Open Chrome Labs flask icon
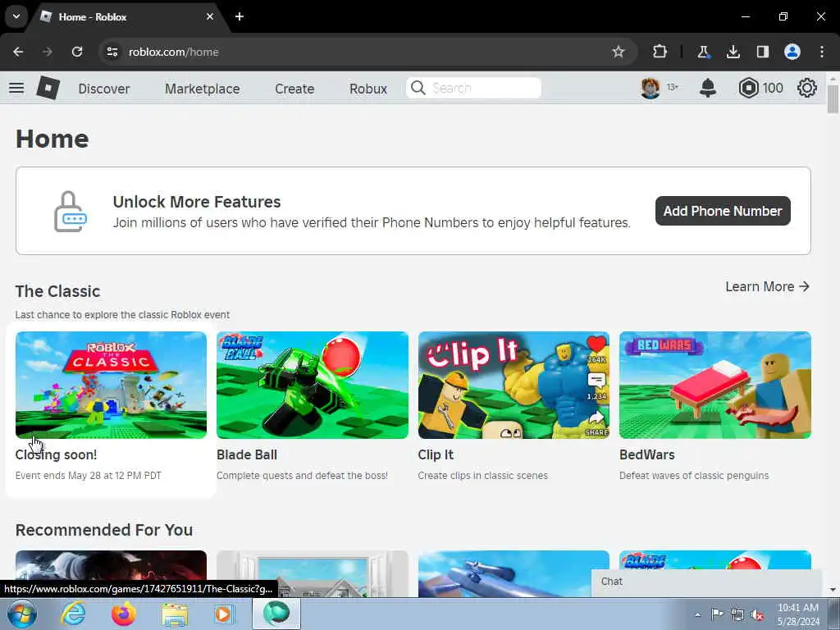The height and width of the screenshot is (630, 840). pyautogui.click(x=703, y=52)
